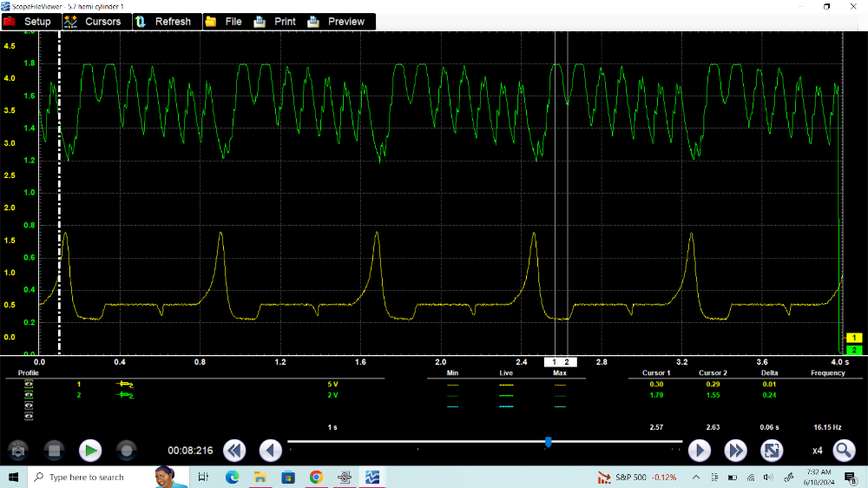The image size is (868, 488).
Task: Open the Setup menu
Action: (29, 21)
